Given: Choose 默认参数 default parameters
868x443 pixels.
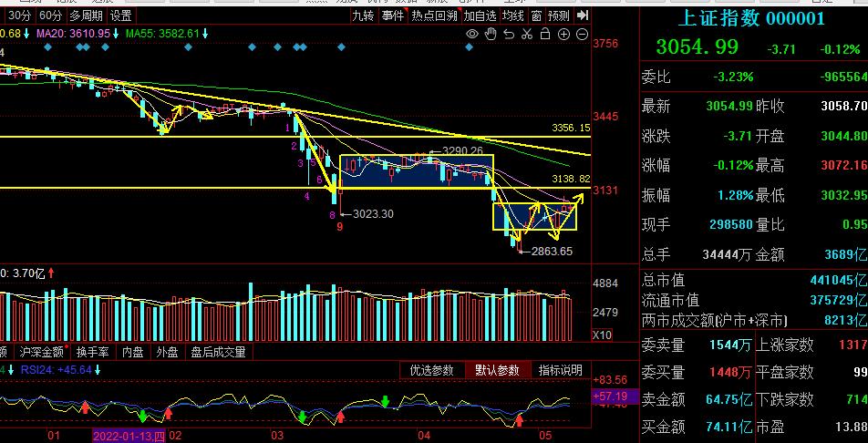Looking at the screenshot, I should [x=497, y=370].
